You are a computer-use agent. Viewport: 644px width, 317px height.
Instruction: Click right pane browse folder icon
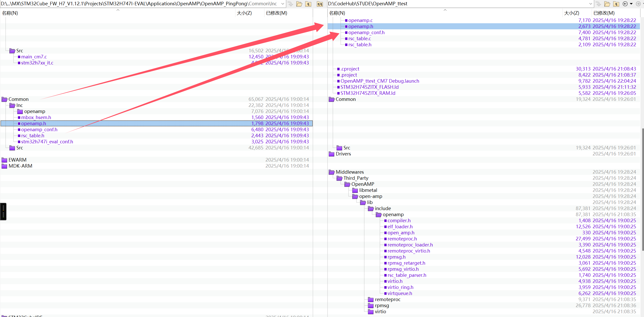(607, 4)
